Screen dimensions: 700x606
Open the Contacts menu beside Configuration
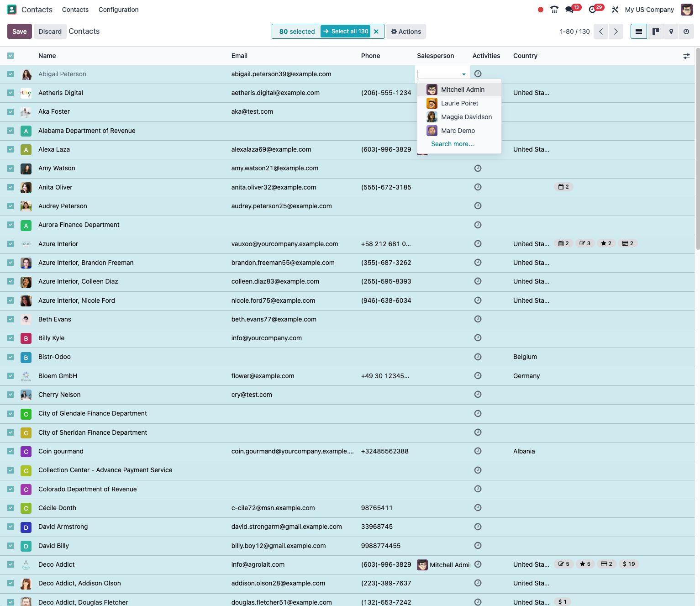(75, 10)
